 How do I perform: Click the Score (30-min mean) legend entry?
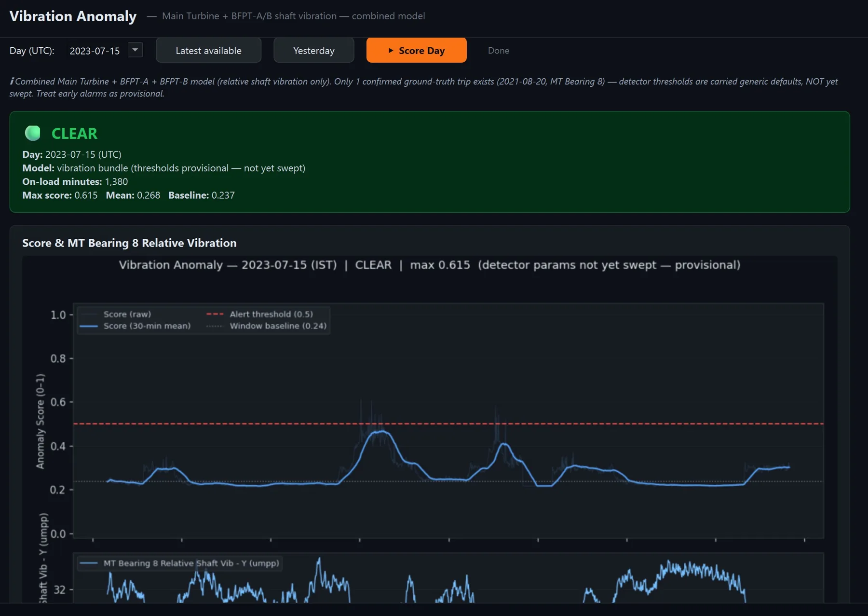click(135, 326)
